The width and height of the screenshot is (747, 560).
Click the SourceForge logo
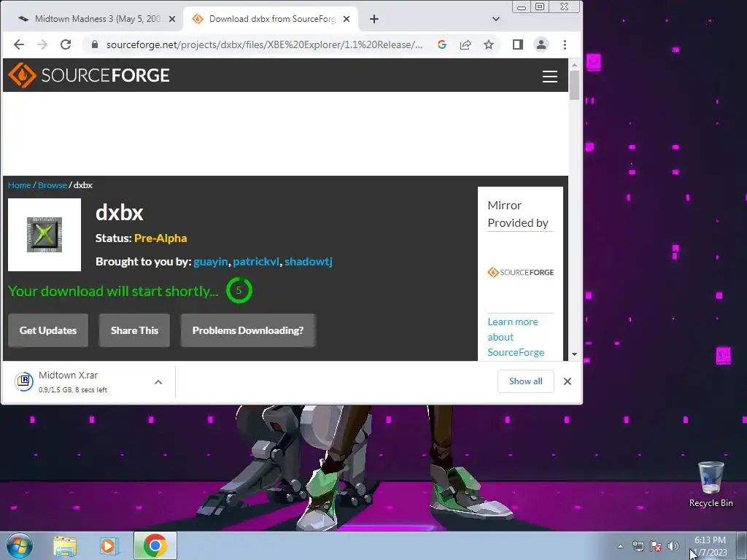[x=89, y=75]
